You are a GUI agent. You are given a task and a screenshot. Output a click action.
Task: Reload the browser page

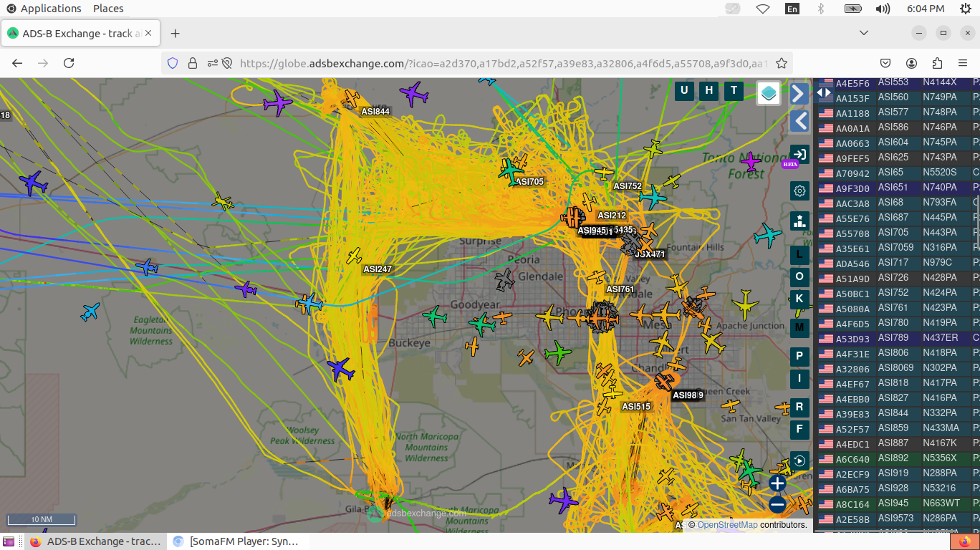[x=69, y=63]
